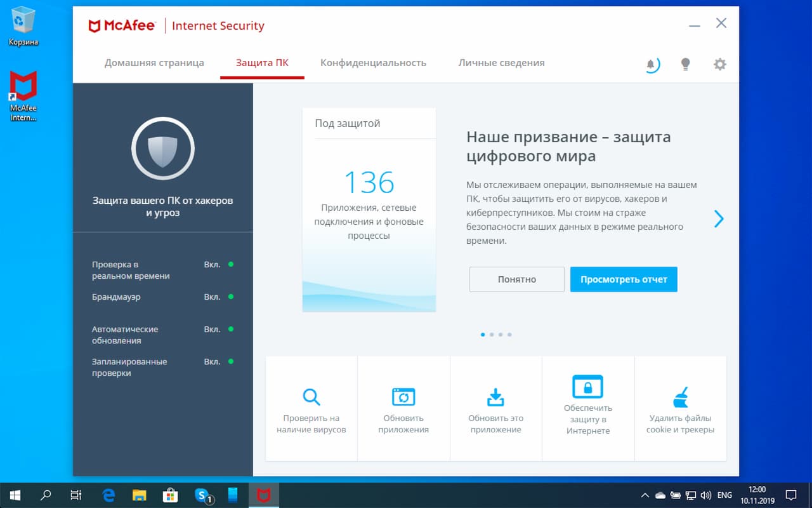Select the second carousel indicator dot

pos(492,334)
